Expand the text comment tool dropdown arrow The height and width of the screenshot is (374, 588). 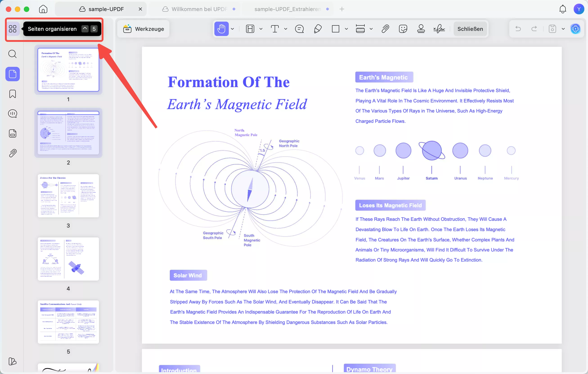tap(285, 29)
